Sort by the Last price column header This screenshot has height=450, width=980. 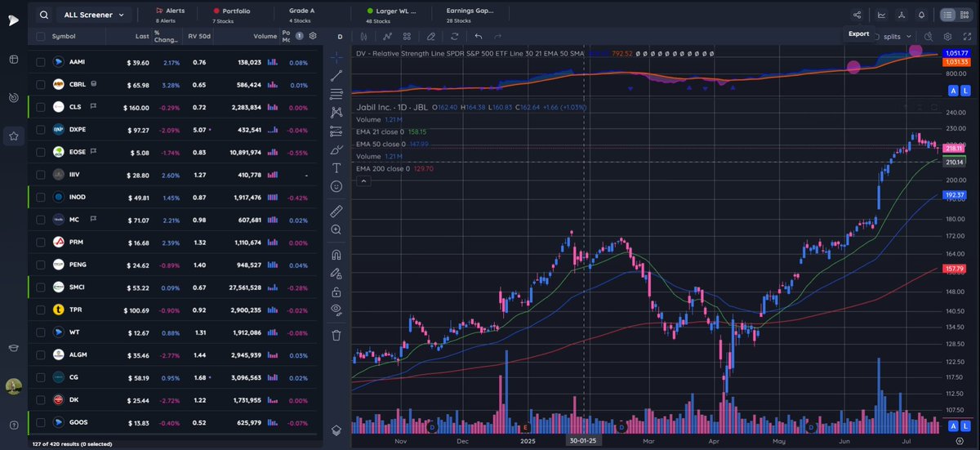[143, 36]
